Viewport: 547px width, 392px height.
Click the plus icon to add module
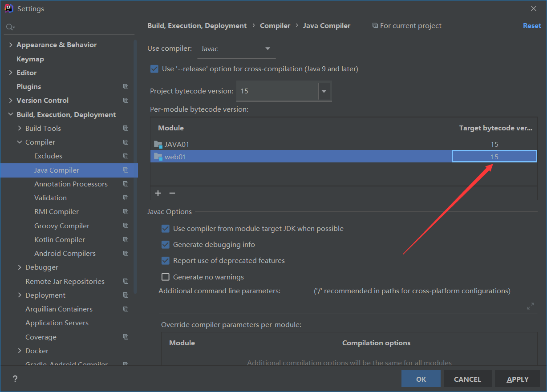tap(158, 193)
